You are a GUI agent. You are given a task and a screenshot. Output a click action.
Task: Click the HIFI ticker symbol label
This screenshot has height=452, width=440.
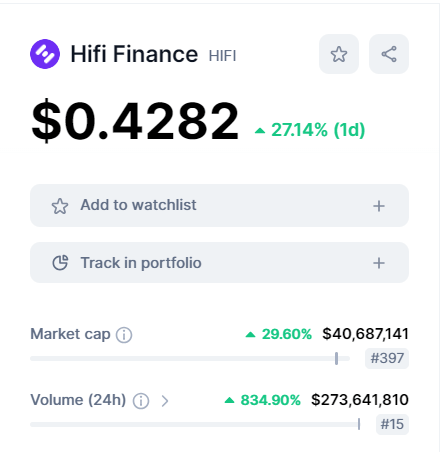click(222, 56)
